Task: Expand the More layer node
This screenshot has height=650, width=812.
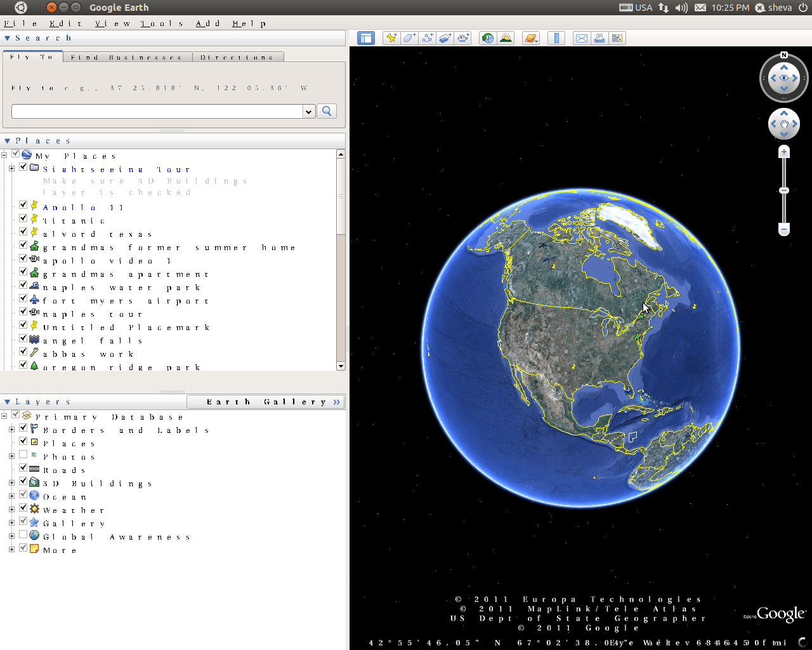Action: click(x=11, y=550)
